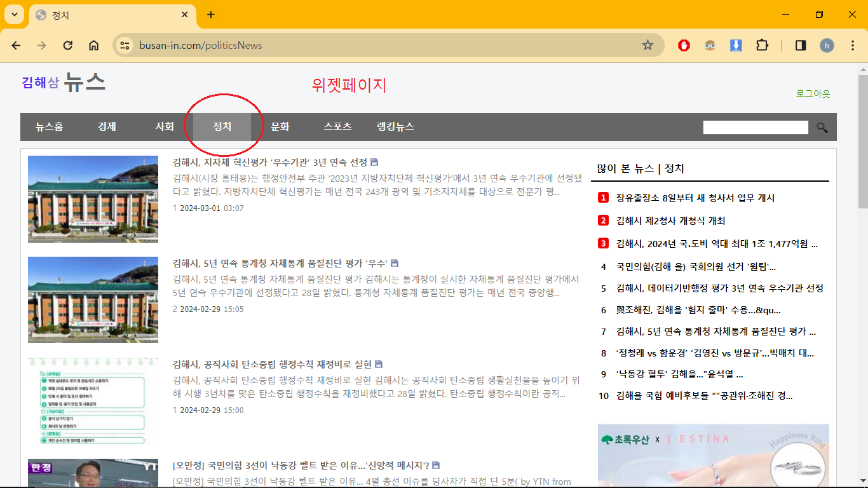Click save icon beside 통계청 품질진단 headline

395,263
